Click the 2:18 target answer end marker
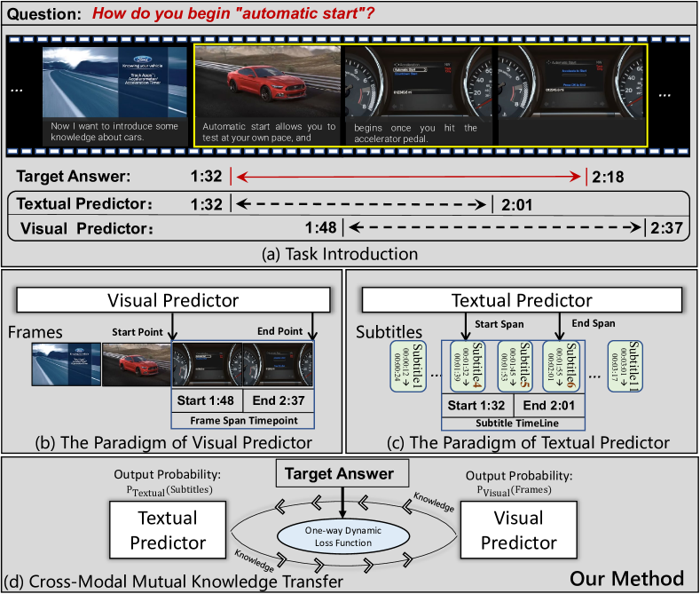 click(607, 178)
